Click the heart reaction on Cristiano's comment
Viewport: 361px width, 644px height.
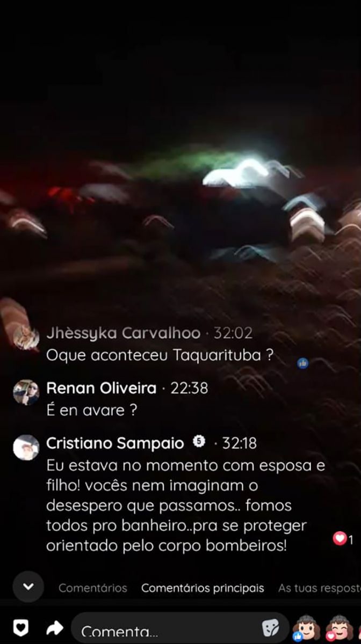pyautogui.click(x=340, y=538)
